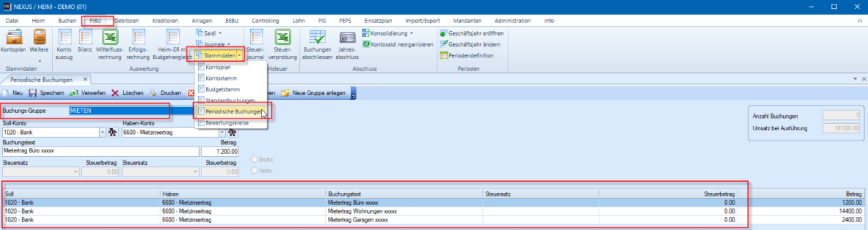Open the Bilanz report
This screenshot has height=230, width=868.
point(85,41)
